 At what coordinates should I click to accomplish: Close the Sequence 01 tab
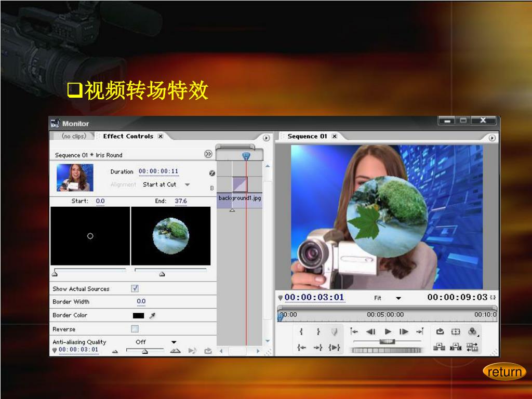(x=335, y=137)
